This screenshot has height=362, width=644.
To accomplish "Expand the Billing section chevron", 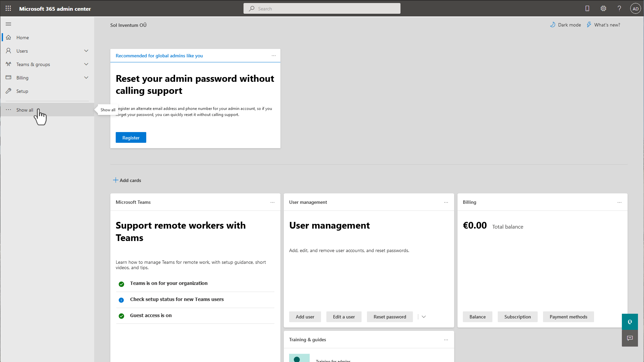I will (86, 78).
